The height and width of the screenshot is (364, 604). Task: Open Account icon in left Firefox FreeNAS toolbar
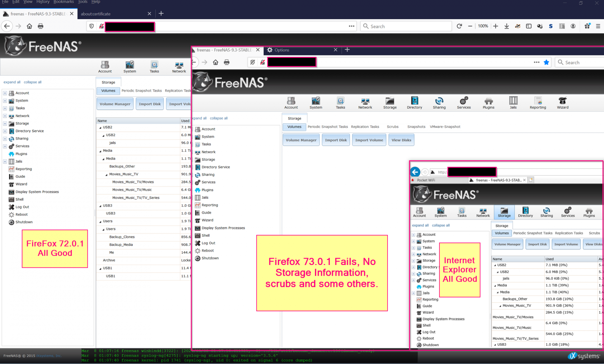point(105,67)
